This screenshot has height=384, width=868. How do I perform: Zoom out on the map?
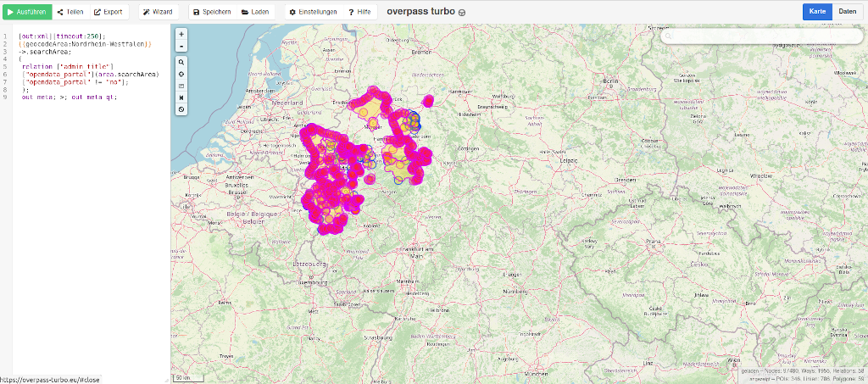tap(181, 46)
